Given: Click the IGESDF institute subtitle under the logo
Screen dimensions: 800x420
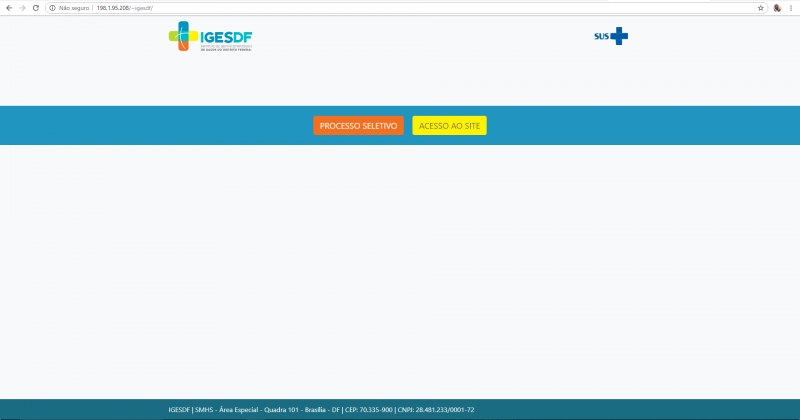Looking at the screenshot, I should point(226,48).
